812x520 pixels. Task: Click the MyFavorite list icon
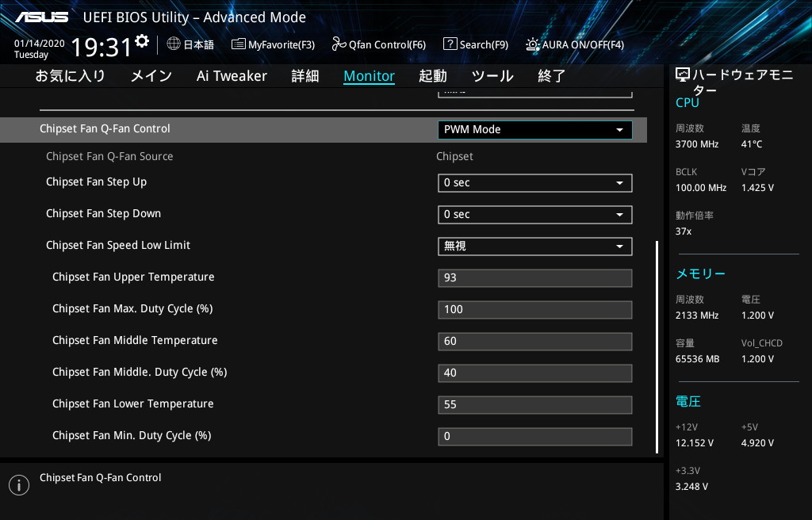pos(238,44)
